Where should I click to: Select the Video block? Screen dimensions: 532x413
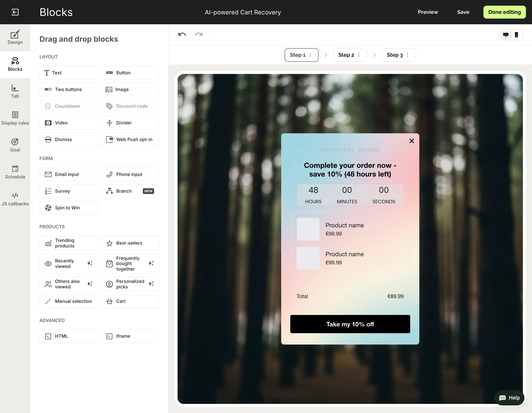click(x=68, y=123)
